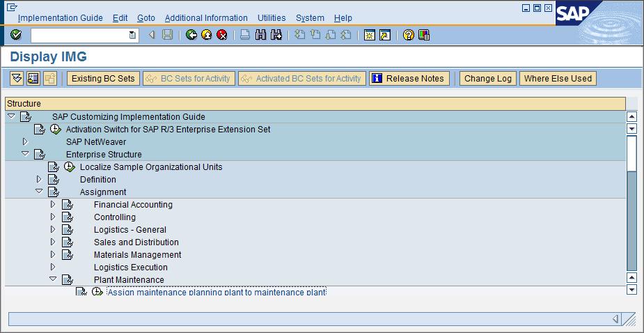Click the Previous Page icon
The width and height of the screenshot is (644, 333).
point(315,35)
